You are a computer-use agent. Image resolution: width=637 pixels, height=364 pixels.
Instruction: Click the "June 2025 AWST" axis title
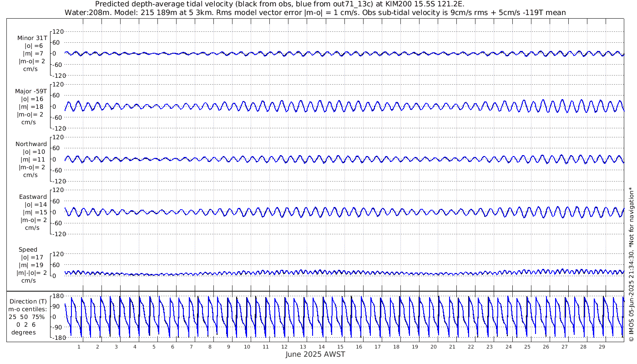coord(315,354)
